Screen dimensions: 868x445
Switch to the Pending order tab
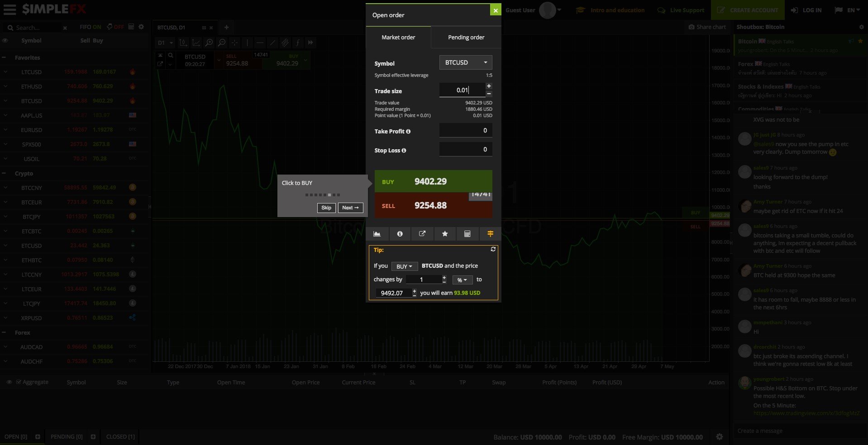465,37
